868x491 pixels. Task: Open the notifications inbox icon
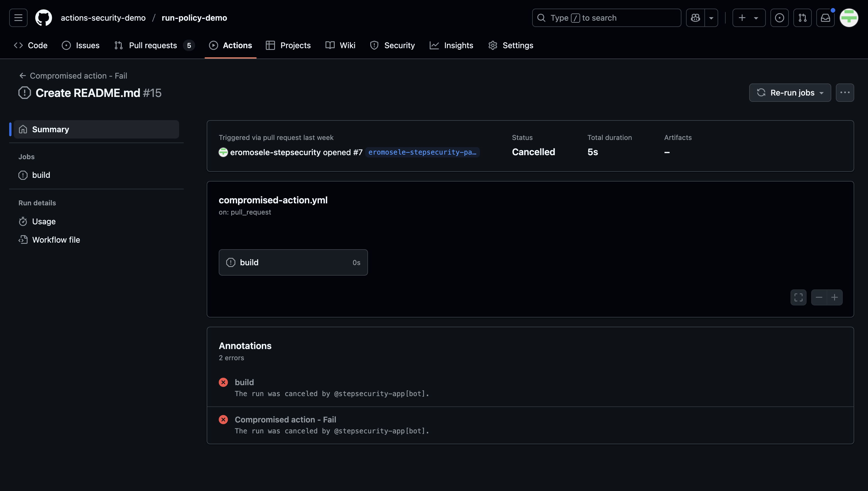[825, 17]
